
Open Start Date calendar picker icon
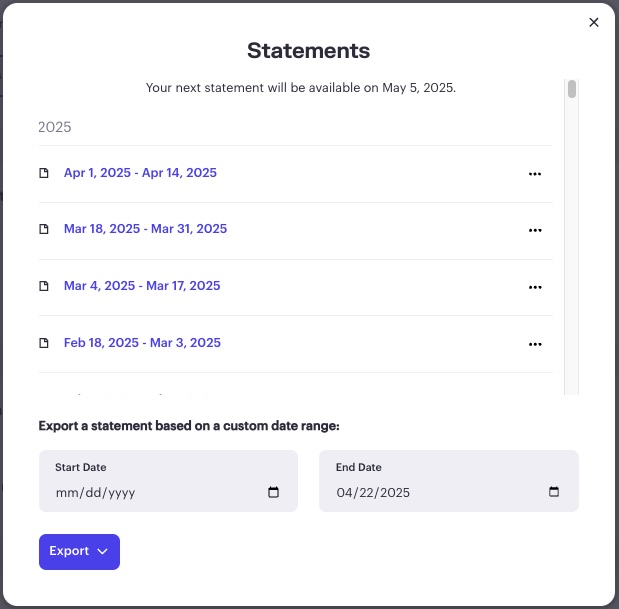click(273, 492)
